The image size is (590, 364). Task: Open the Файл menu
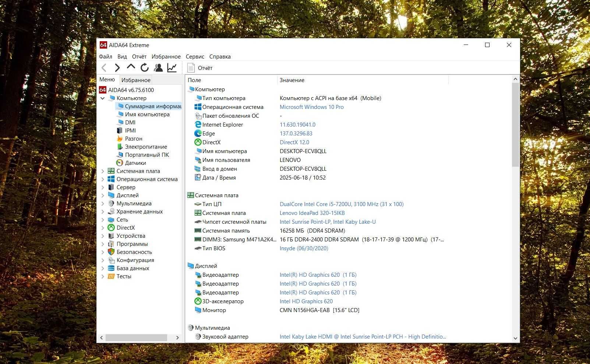[x=106, y=57]
